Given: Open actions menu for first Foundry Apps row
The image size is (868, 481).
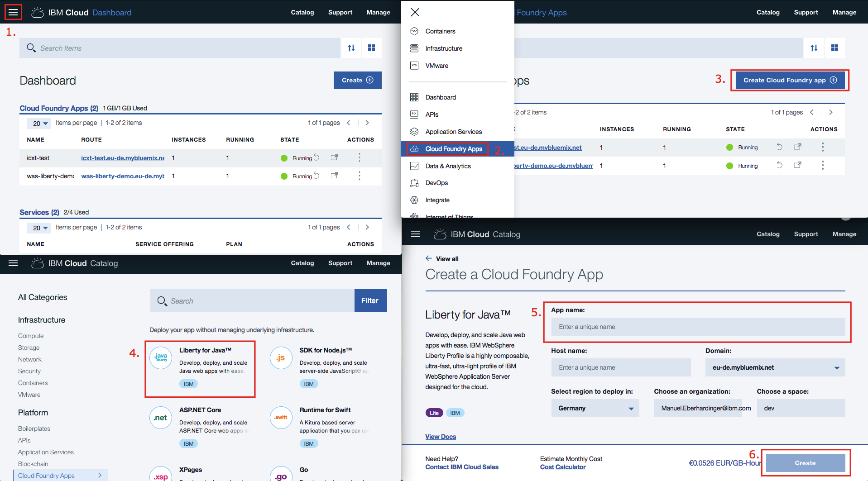Looking at the screenshot, I should point(823,147).
